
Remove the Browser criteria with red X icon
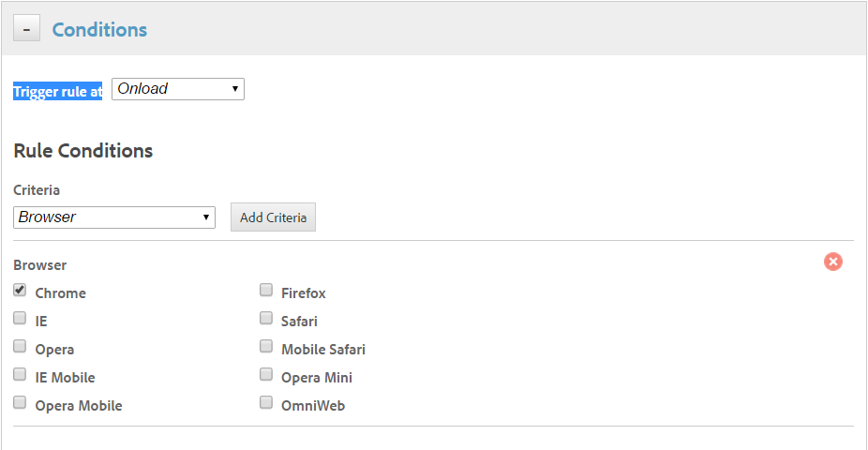click(833, 262)
